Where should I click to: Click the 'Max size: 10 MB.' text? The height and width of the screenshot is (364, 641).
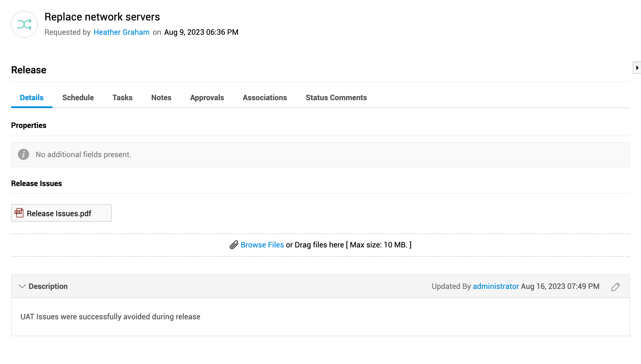click(379, 245)
